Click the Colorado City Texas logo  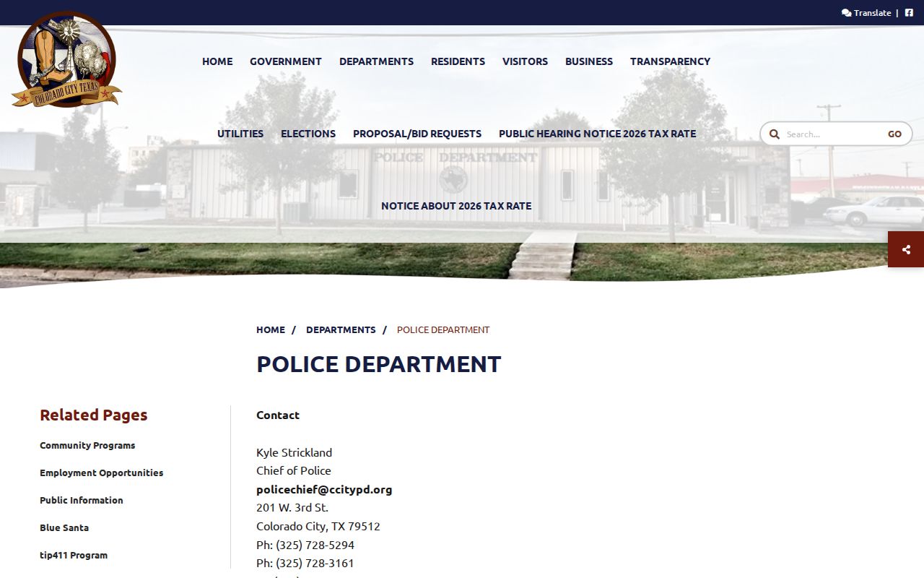tap(66, 59)
